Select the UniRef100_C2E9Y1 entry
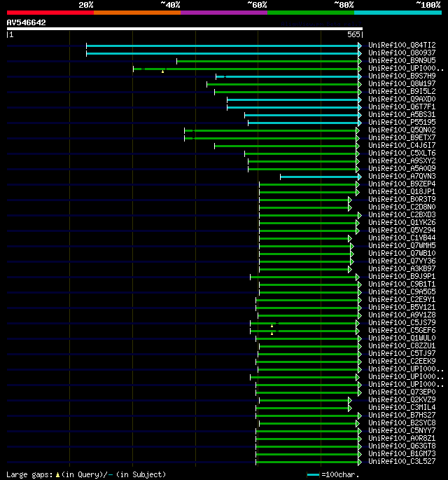 coord(402,299)
